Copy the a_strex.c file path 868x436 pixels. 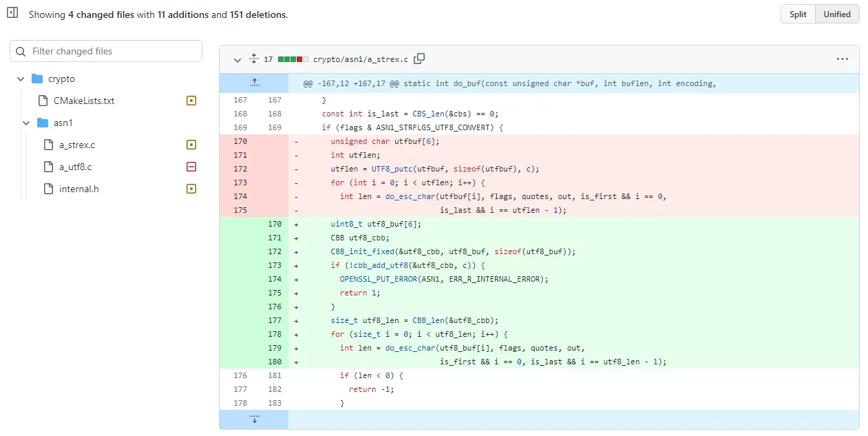click(x=419, y=59)
